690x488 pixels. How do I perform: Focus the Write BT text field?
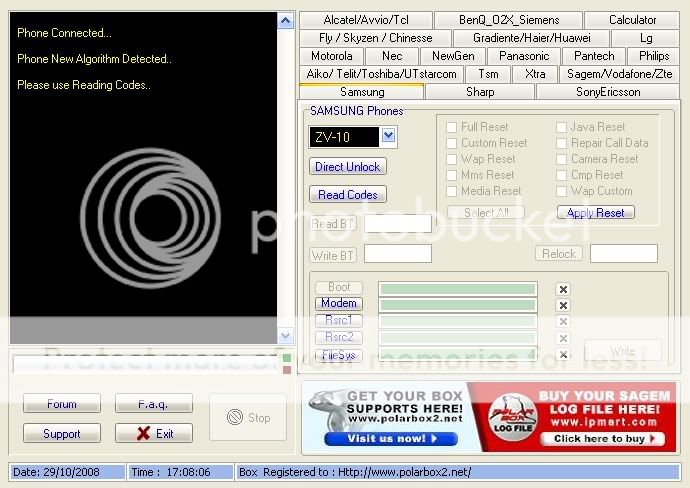398,254
